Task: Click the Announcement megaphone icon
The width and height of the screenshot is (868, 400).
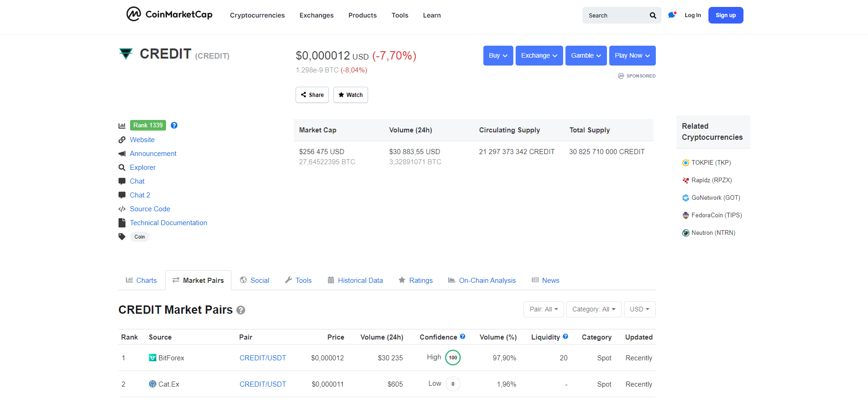Action: 122,154
